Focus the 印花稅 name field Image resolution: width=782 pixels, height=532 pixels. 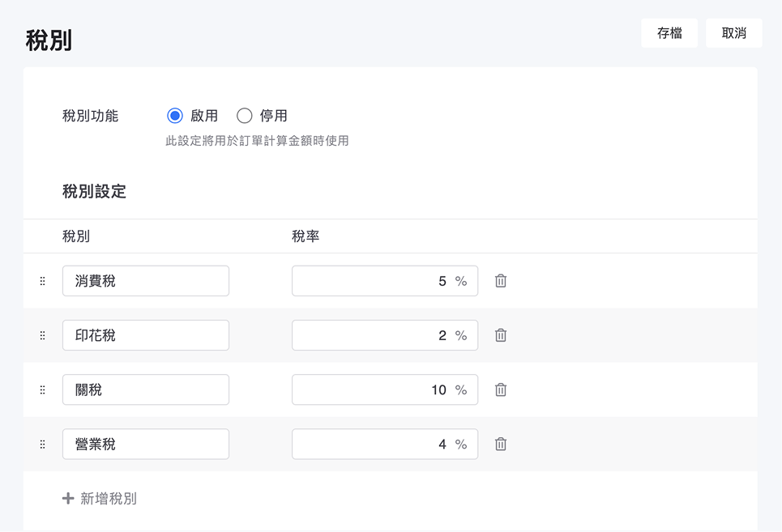pos(146,335)
